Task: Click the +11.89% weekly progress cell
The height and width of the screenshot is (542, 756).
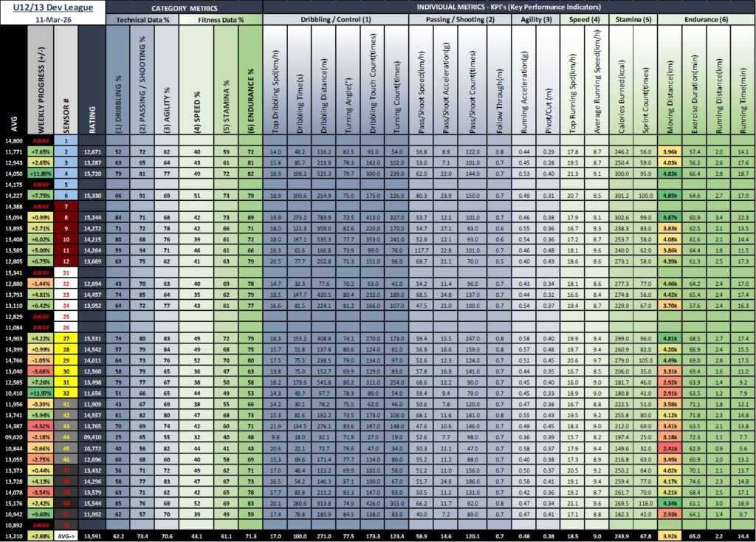Action: click(41, 174)
